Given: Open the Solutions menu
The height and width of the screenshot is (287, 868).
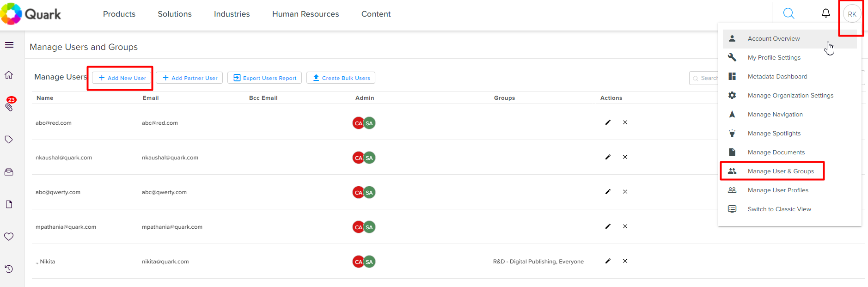Looking at the screenshot, I should coord(175,14).
